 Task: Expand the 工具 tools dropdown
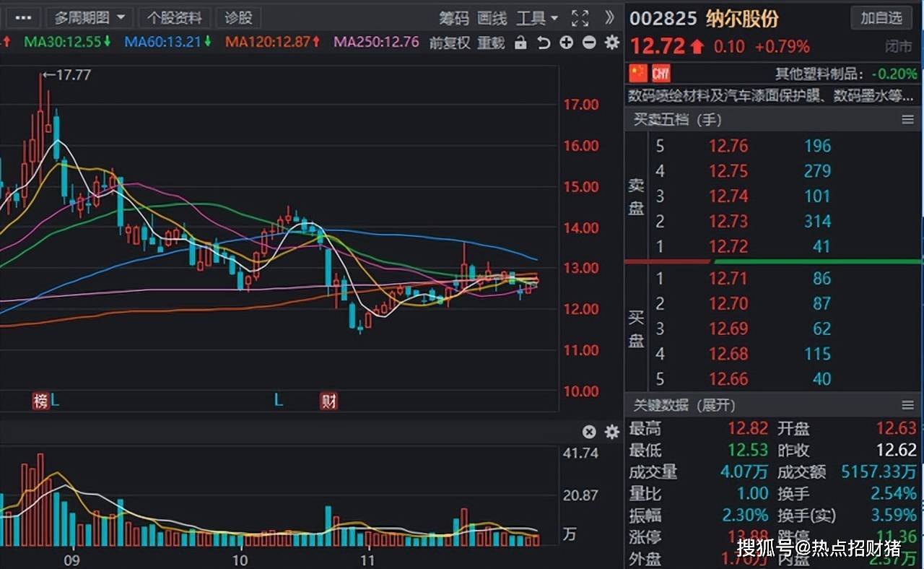[537, 18]
